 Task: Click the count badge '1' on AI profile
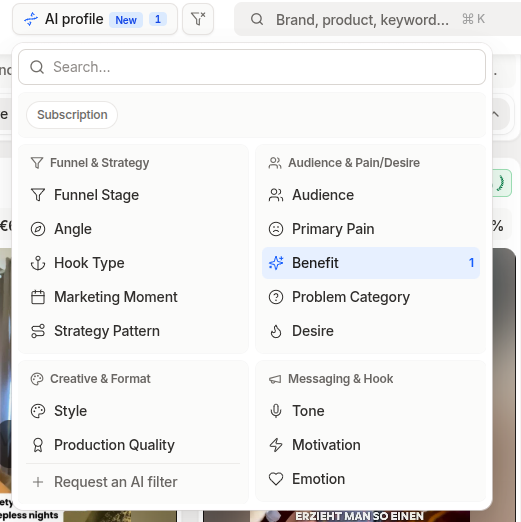point(158,19)
